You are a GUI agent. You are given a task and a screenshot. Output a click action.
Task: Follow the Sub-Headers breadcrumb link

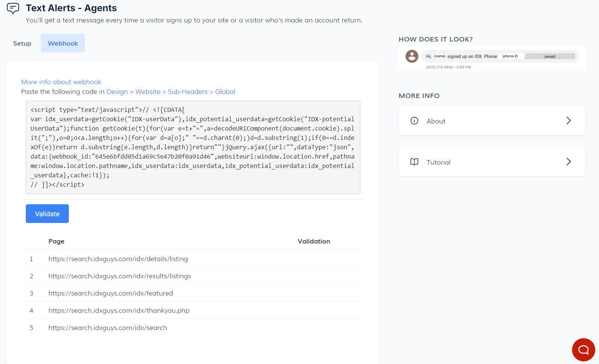(187, 92)
